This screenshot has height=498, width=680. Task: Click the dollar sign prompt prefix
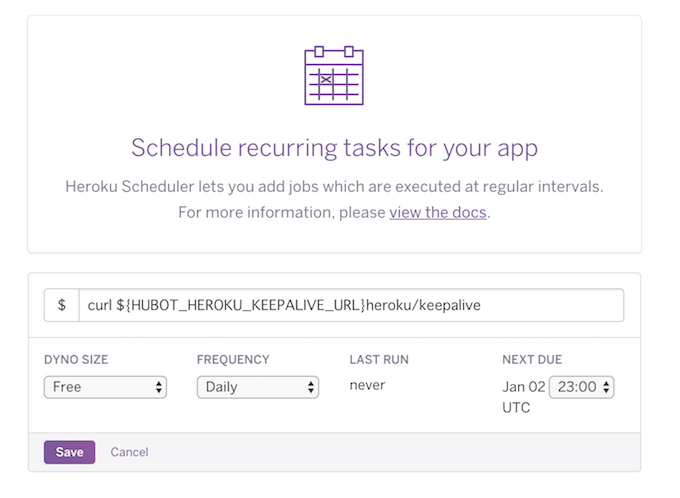[62, 305]
